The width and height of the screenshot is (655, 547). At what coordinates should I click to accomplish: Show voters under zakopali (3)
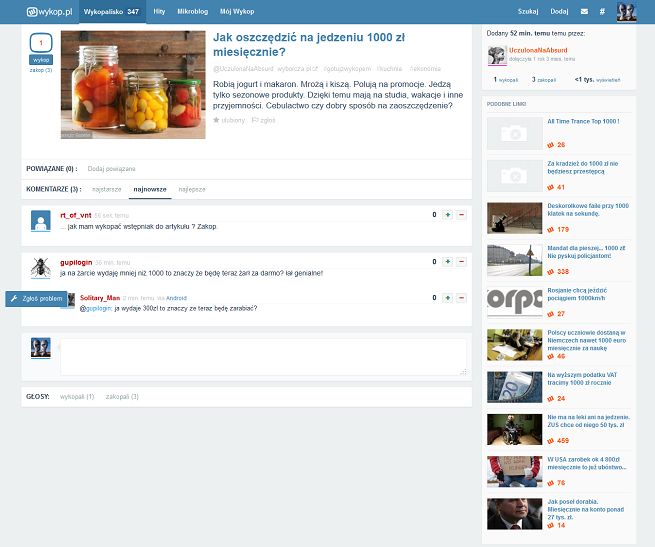[x=122, y=397]
